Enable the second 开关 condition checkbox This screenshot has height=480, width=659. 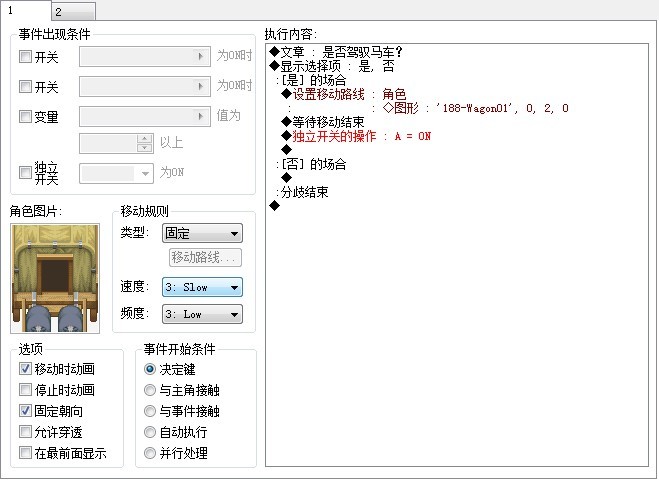pyautogui.click(x=25, y=87)
